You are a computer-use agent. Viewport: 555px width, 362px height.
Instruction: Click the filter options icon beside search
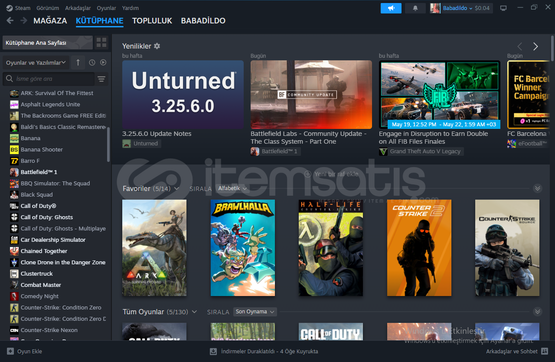(x=102, y=79)
